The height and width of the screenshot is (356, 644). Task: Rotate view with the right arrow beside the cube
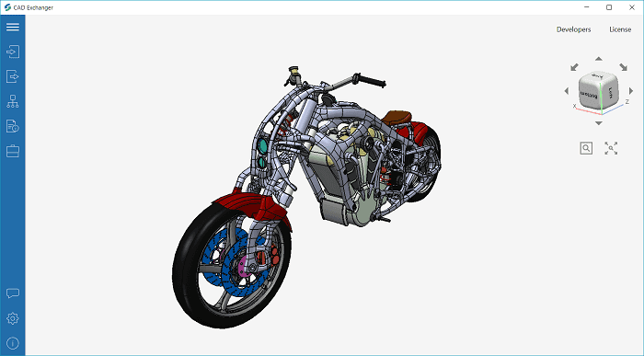(x=631, y=91)
